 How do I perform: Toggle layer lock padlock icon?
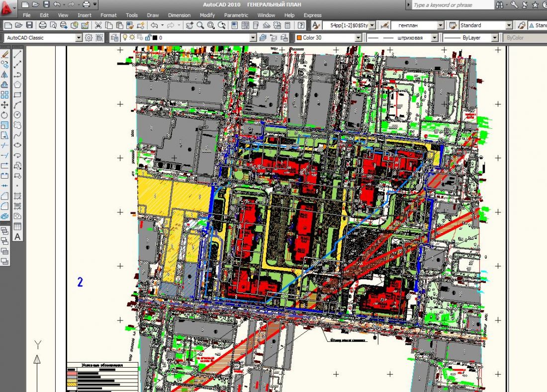point(148,37)
